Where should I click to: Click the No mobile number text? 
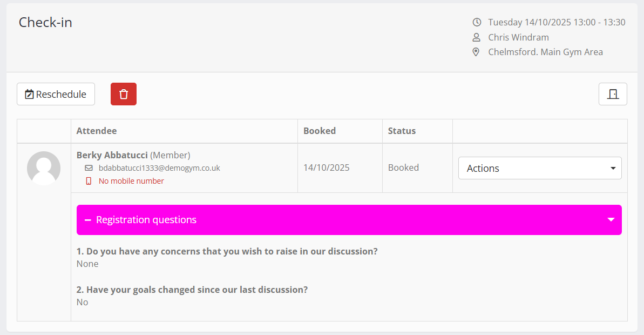[x=131, y=181]
